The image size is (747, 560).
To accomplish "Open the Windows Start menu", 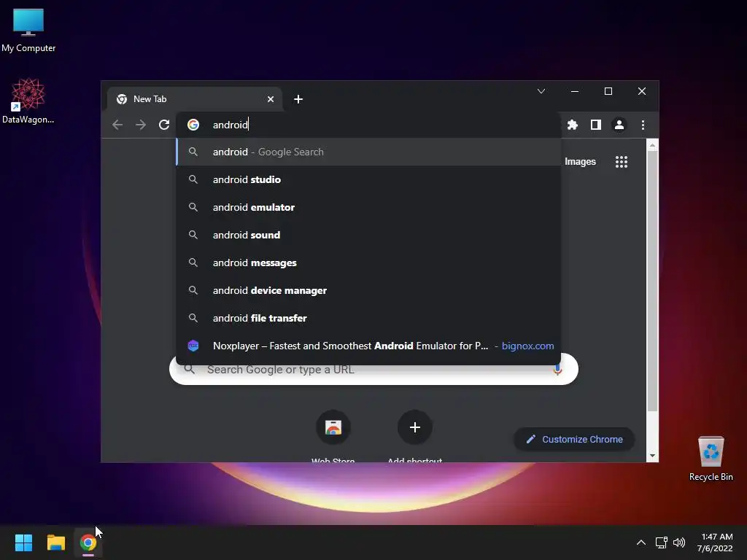I will pyautogui.click(x=23, y=542).
